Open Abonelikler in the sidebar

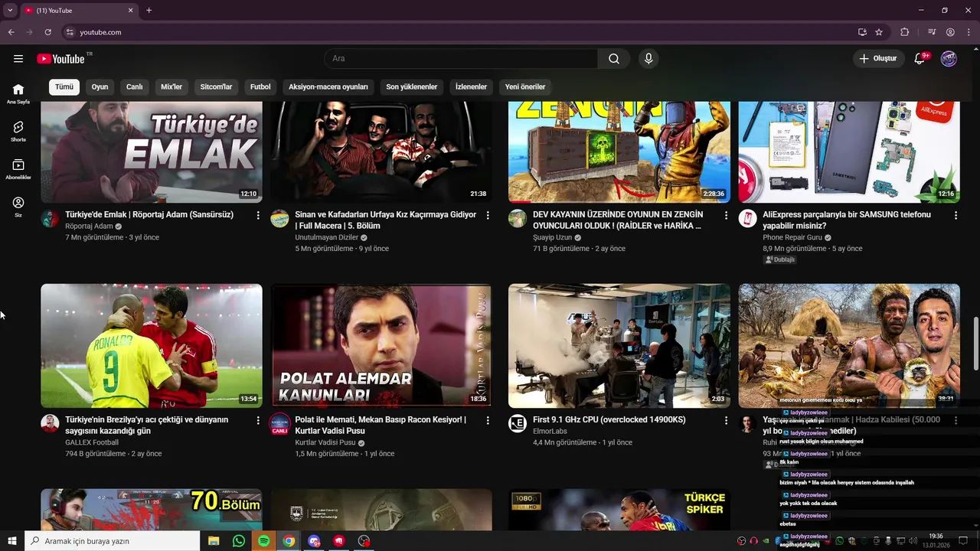point(18,168)
